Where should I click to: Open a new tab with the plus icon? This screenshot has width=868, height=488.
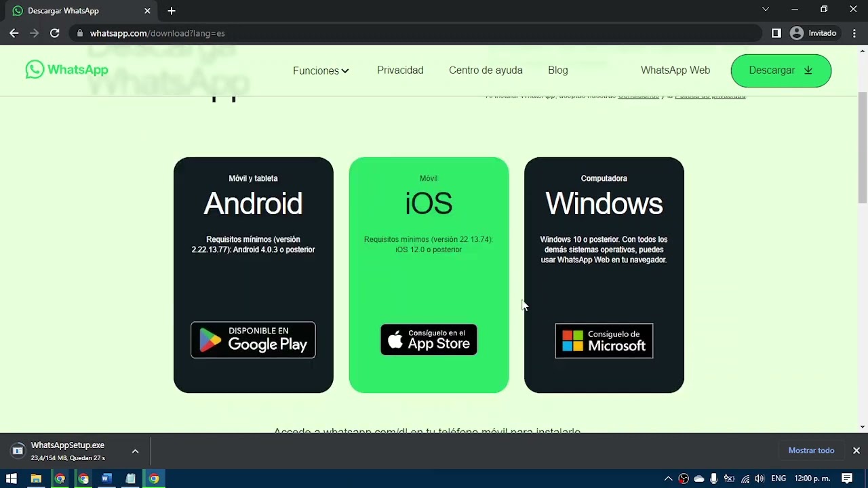(172, 11)
